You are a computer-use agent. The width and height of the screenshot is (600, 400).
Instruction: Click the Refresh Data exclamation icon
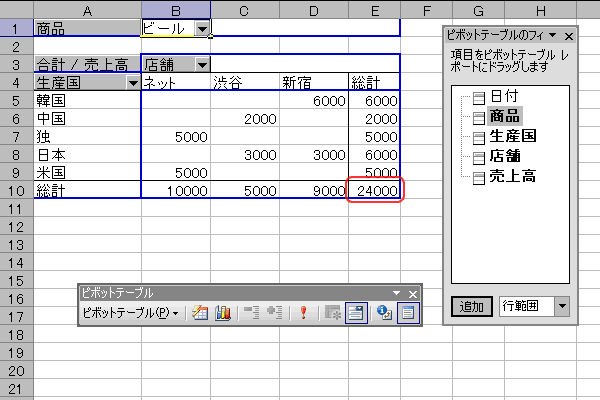(303, 313)
